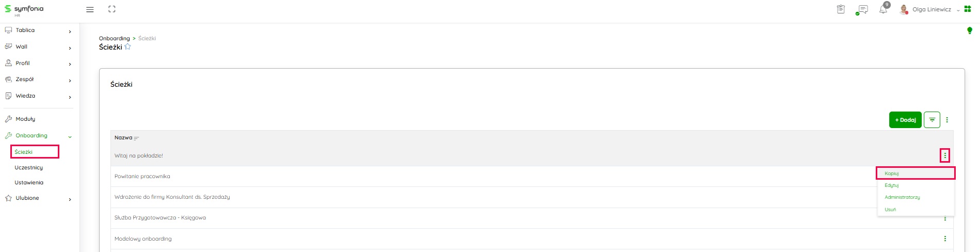Open Olga Liniewicz user dropdown
The image size is (980, 252).
(x=933, y=9)
